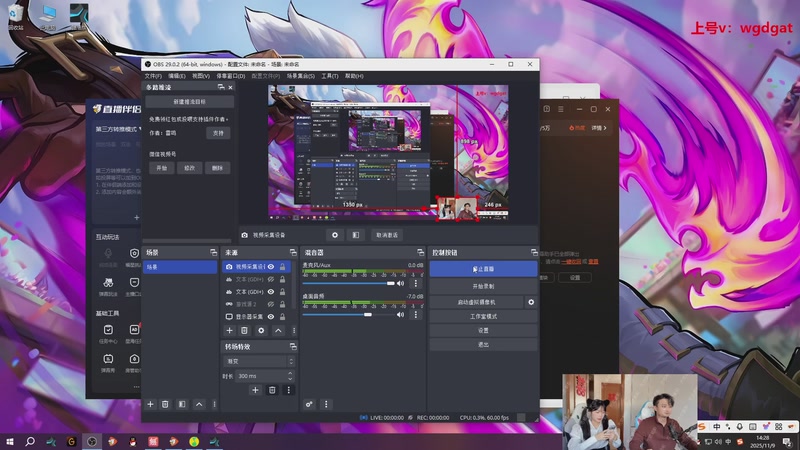Open virtual camera settings gear beside 启动虚拟摄像机
The image size is (800, 450).
click(531, 302)
